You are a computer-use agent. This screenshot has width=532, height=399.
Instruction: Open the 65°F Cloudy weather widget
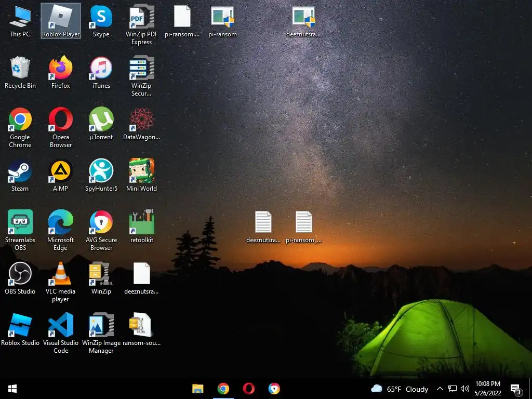pyautogui.click(x=400, y=389)
